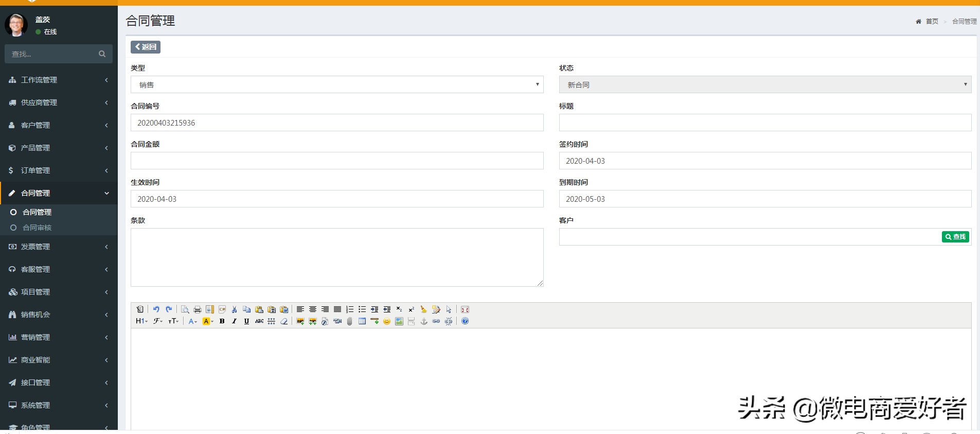Increase indent in editor

click(x=375, y=309)
